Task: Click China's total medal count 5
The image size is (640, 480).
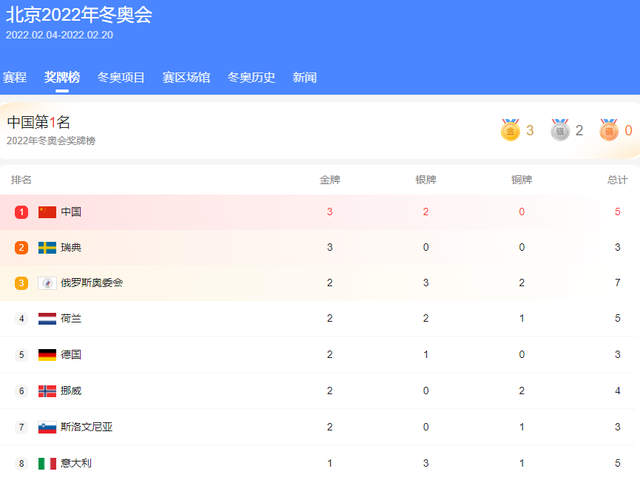Action: coord(618,212)
